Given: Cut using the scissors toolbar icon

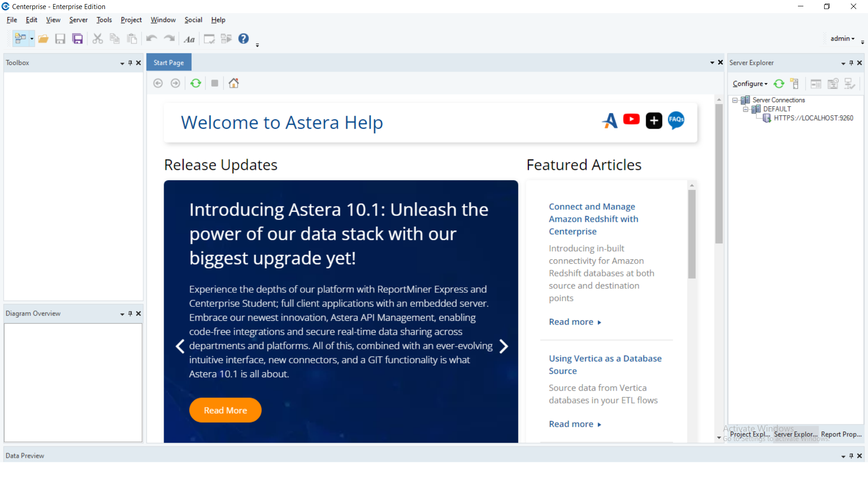Looking at the screenshot, I should 97,38.
